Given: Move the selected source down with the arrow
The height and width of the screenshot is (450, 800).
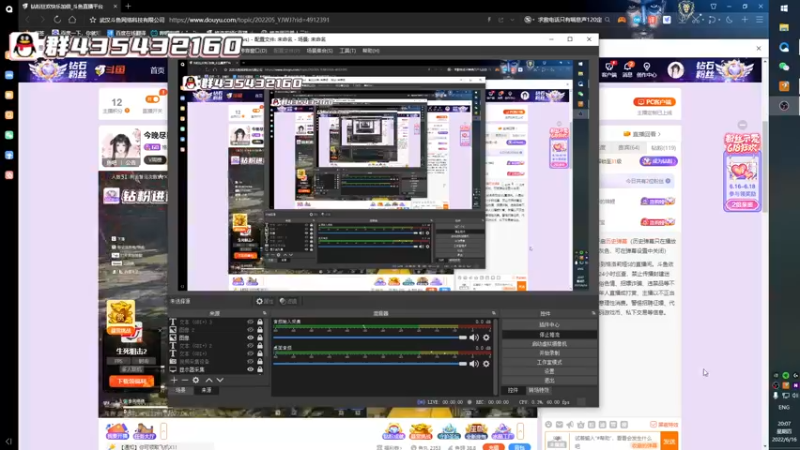Looking at the screenshot, I should [220, 380].
